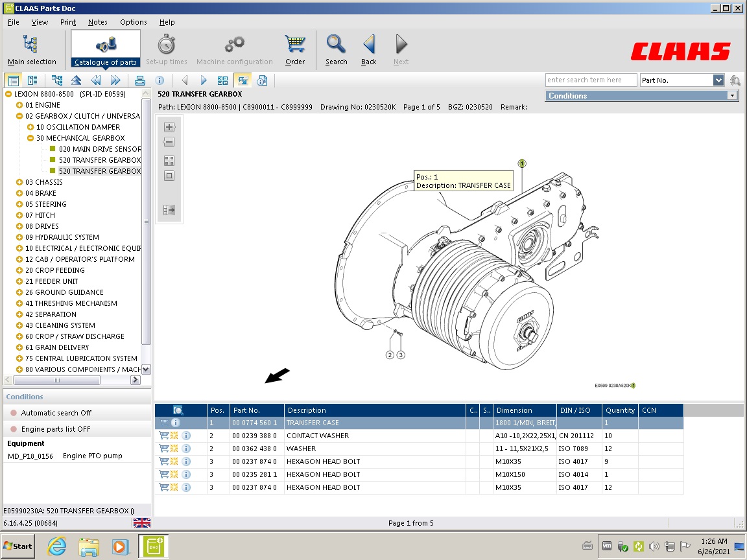Image resolution: width=747 pixels, height=560 pixels.
Task: Expand the 41 THRESHING MECHANISM node
Action: [x=19, y=303]
